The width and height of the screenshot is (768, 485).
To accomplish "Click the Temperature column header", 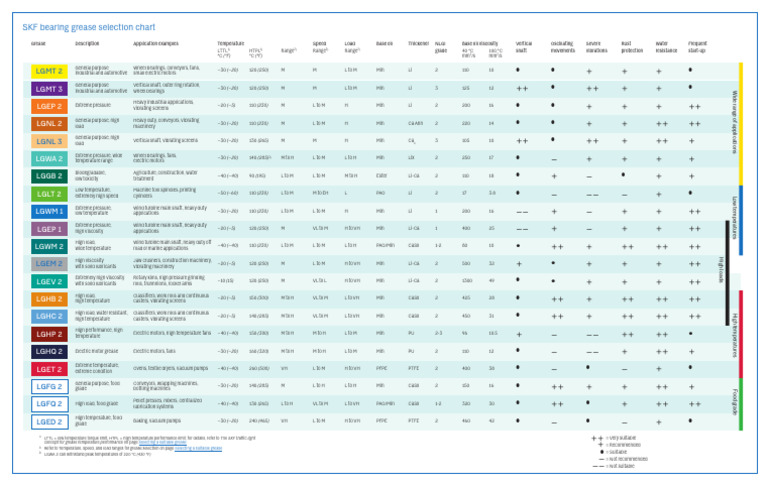I will click(231, 44).
